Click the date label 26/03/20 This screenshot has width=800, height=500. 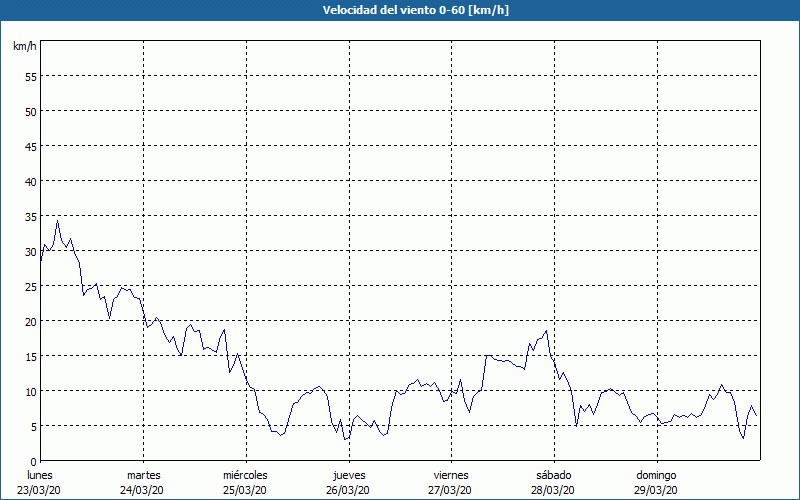[x=348, y=490]
